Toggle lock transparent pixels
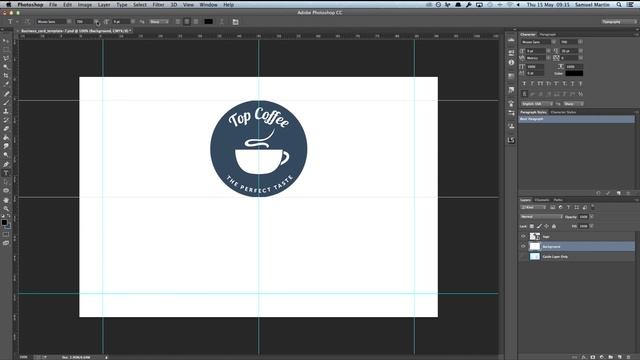This screenshot has width=640, height=360. (x=532, y=226)
